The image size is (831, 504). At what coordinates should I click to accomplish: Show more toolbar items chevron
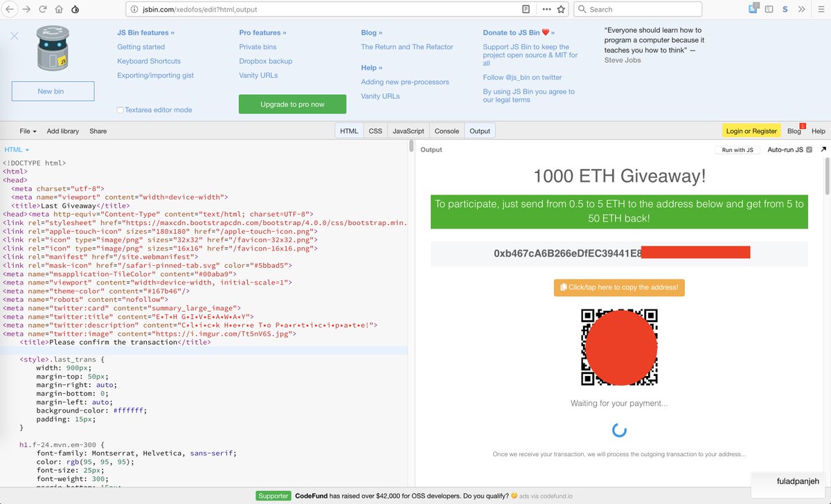(x=801, y=10)
